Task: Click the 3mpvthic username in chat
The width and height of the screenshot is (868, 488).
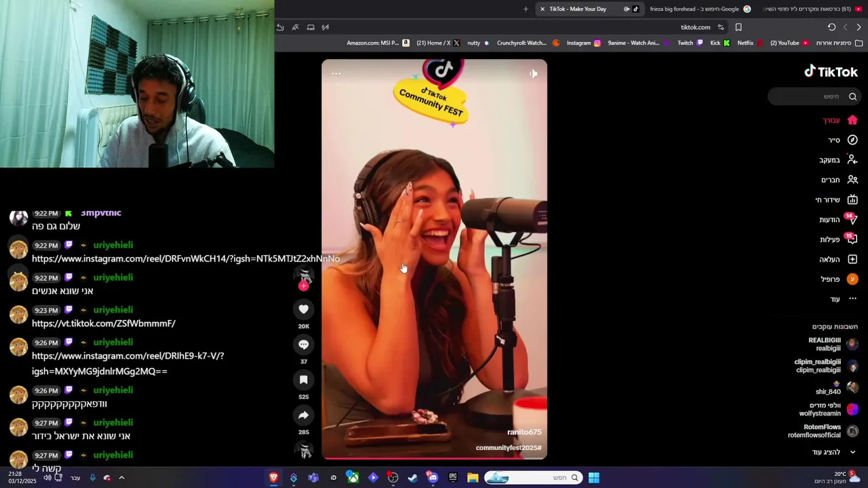Action: pos(101,213)
